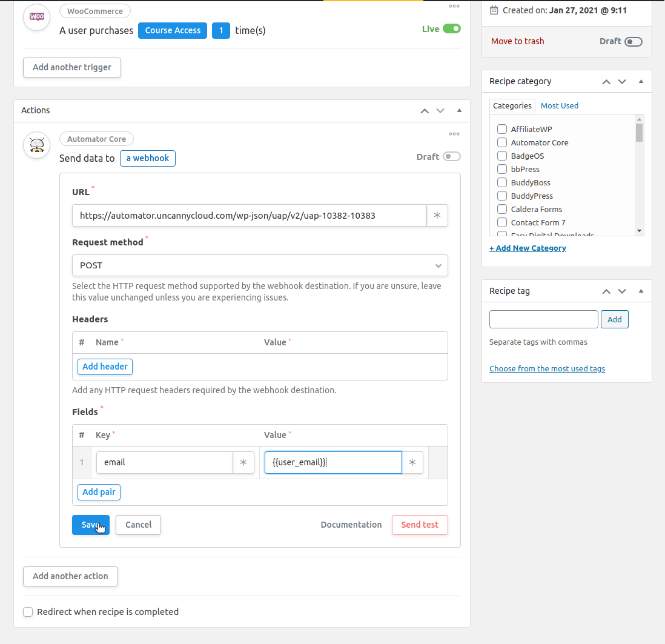Click the category list scrollbar thumb
665x644 pixels.
[x=639, y=133]
